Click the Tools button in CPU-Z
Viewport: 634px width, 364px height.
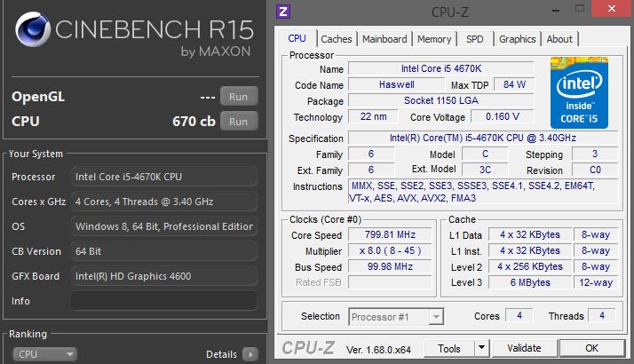(449, 348)
